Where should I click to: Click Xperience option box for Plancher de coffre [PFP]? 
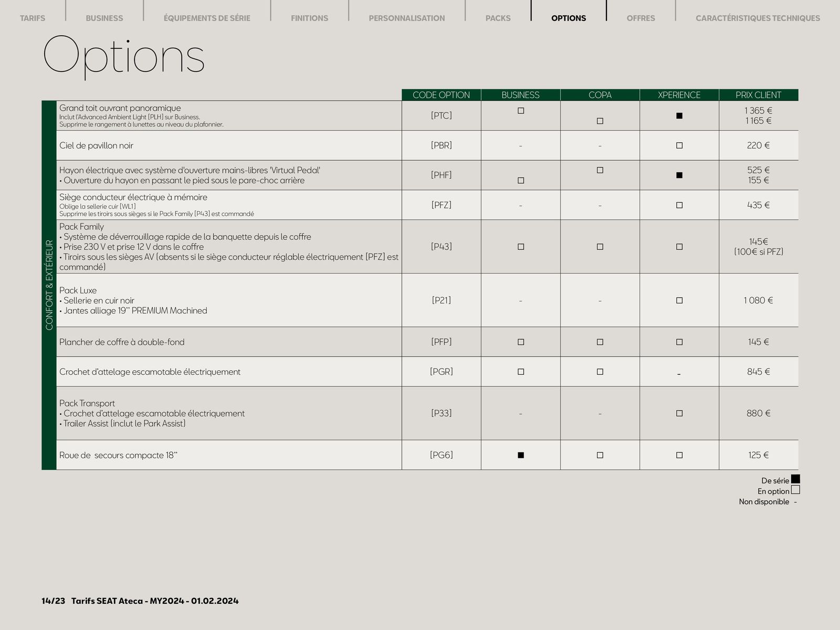click(x=679, y=342)
